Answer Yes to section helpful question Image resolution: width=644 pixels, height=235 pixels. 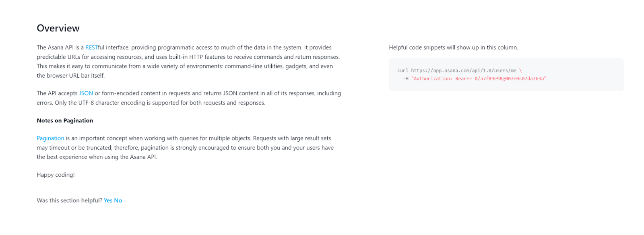pos(108,200)
